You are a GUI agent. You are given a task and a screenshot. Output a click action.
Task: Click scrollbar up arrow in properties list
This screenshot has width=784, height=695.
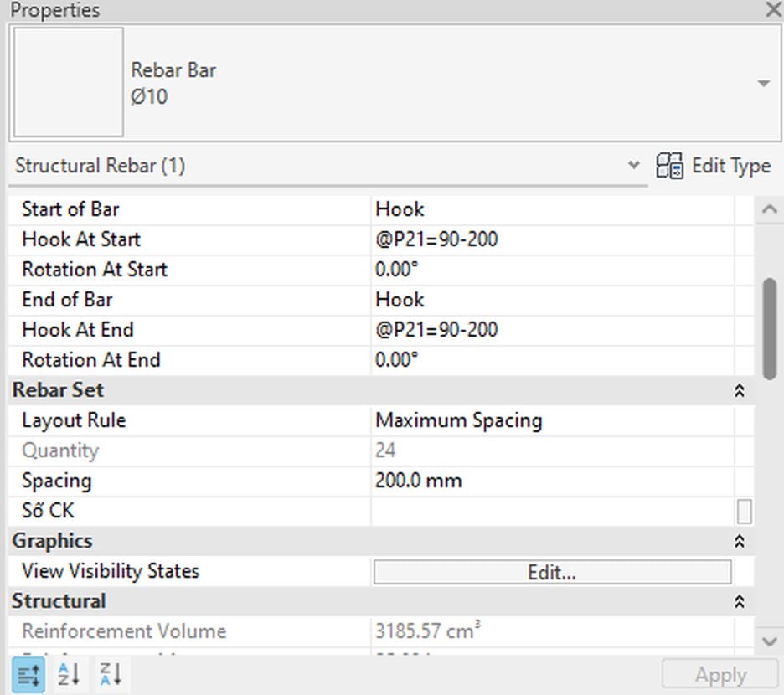tap(770, 209)
